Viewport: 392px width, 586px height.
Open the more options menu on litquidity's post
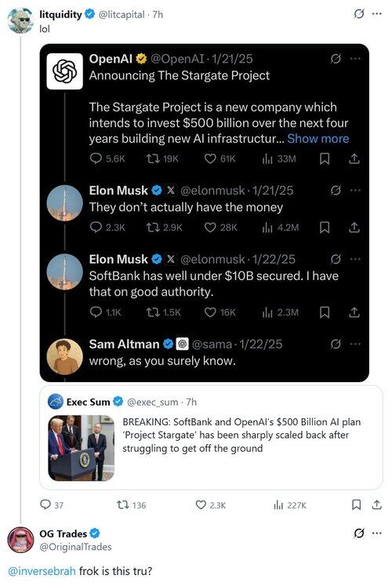(x=377, y=14)
